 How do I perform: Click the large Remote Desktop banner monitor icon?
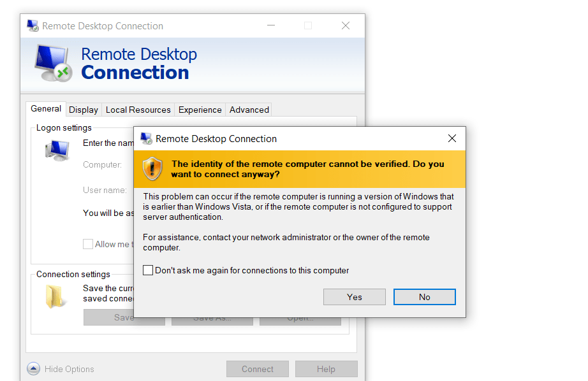[53, 63]
